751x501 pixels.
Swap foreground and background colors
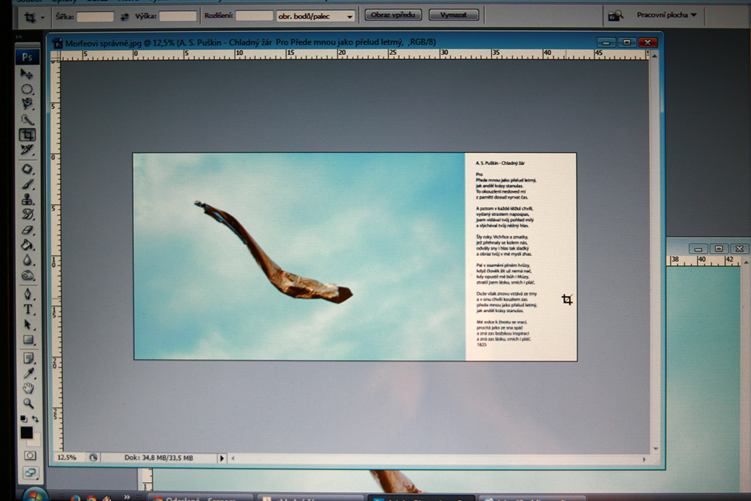pyautogui.click(x=35, y=419)
